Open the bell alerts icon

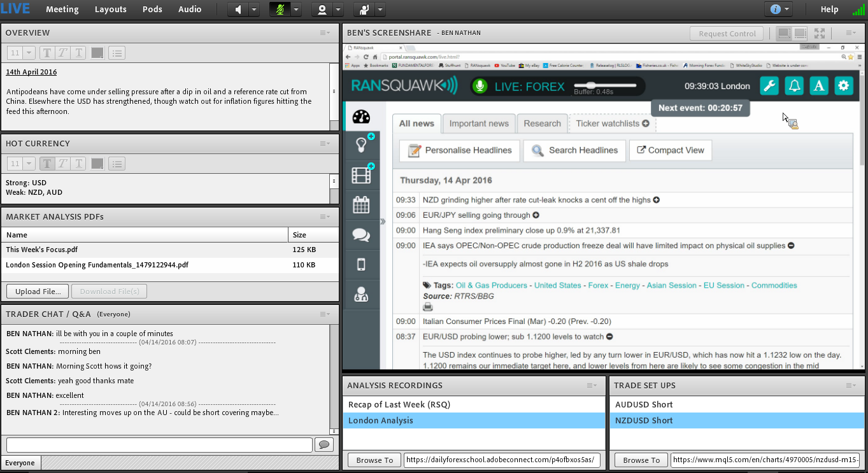click(x=794, y=86)
